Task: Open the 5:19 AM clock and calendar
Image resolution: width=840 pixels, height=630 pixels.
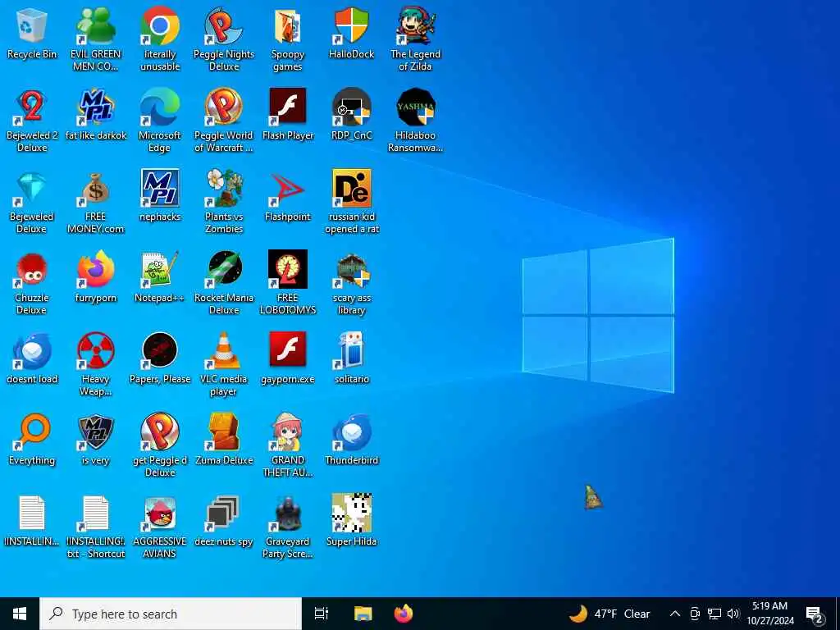Action: 769,614
